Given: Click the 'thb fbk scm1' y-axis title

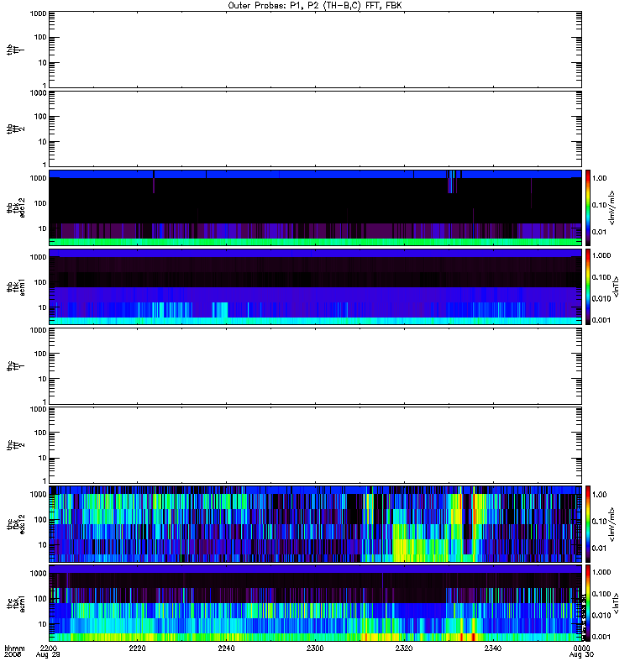Looking at the screenshot, I should coord(16,286).
